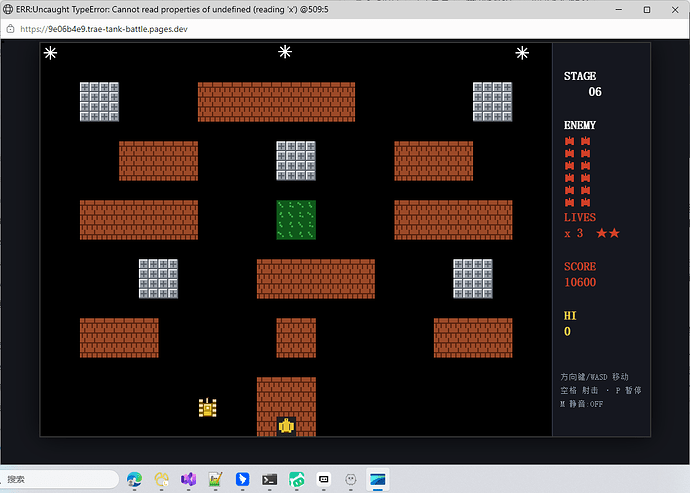The width and height of the screenshot is (690, 493).
Task: Click the yellow HI label
Action: [570, 316]
